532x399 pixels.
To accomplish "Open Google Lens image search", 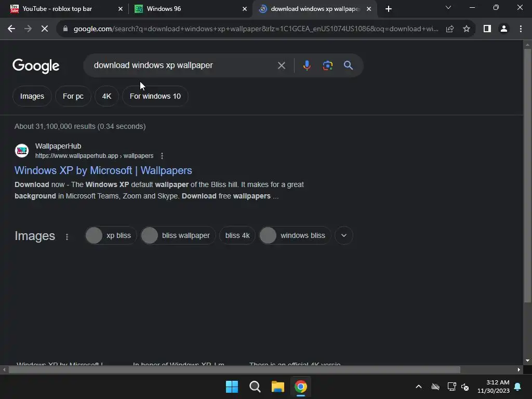I will [x=327, y=65].
